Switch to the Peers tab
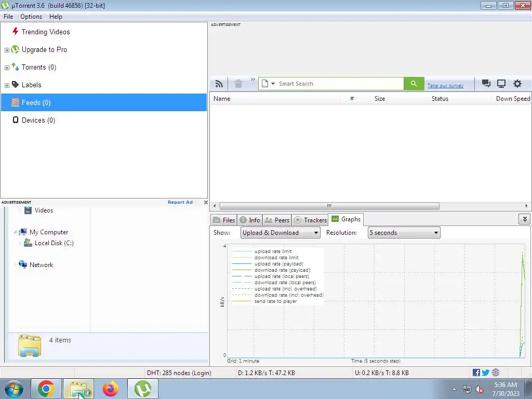 pos(276,220)
